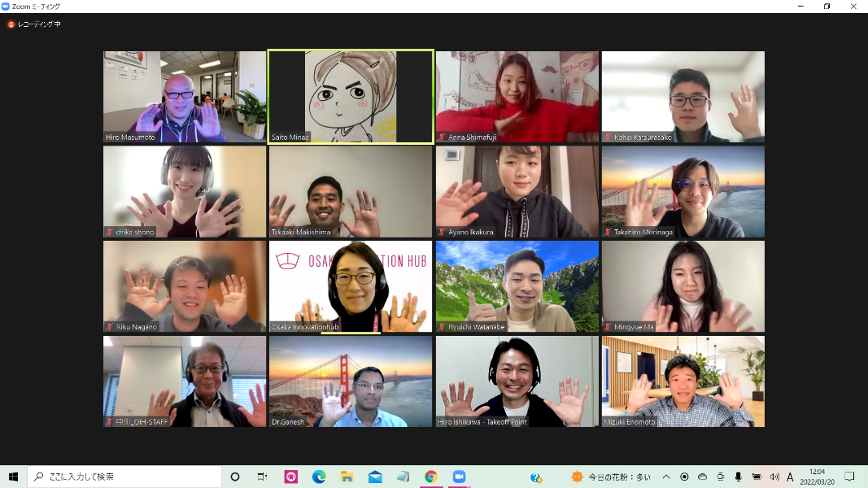Open the Windows notification center
The height and width of the screenshot is (488, 868).
coord(849,477)
